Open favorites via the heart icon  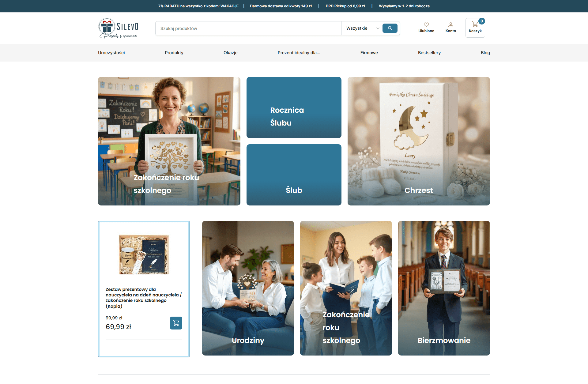click(426, 24)
